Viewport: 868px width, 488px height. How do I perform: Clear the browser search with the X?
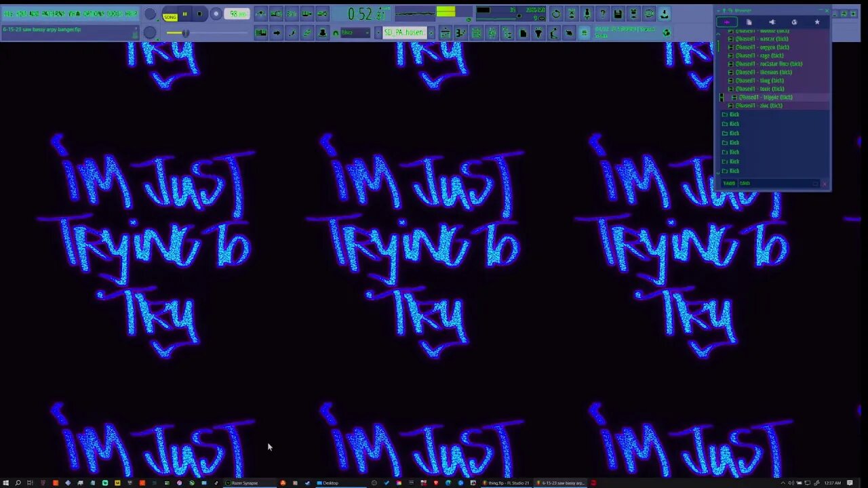[x=824, y=183]
